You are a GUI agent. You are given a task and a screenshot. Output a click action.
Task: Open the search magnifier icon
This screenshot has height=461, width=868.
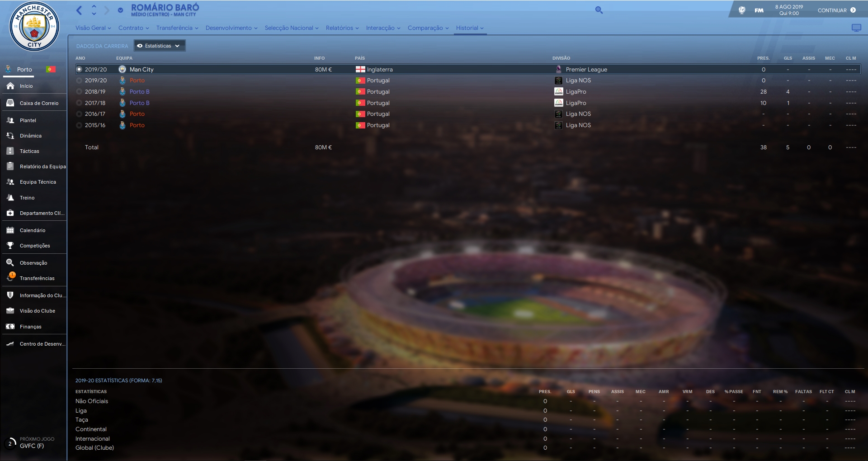[x=599, y=10]
